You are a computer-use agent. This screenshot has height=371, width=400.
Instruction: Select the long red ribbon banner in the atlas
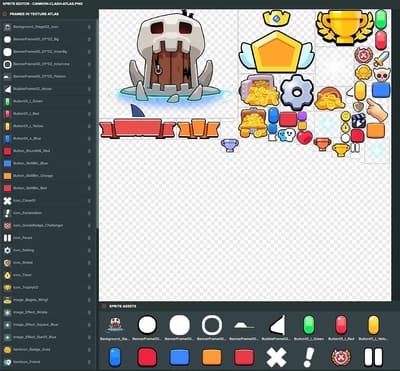137,128
